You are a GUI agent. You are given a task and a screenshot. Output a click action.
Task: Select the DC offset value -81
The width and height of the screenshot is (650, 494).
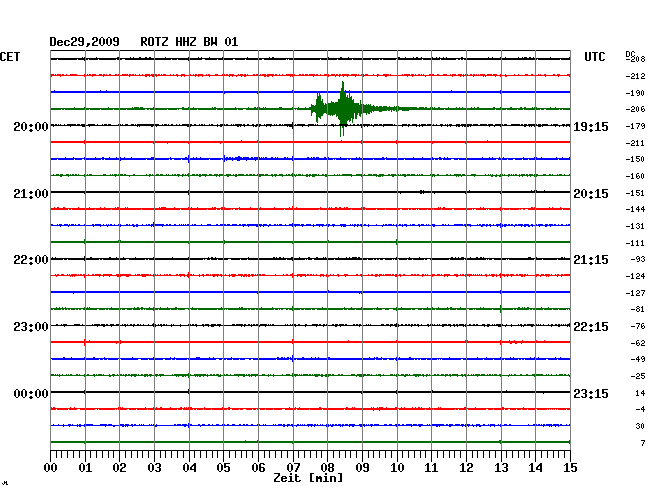tap(638, 309)
